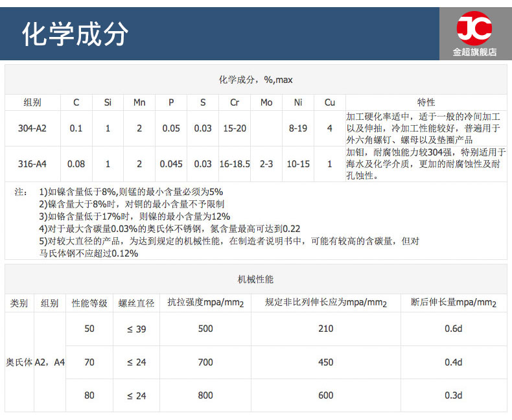Click the 类别 column header
This screenshot has width=512, height=420.
point(19,303)
